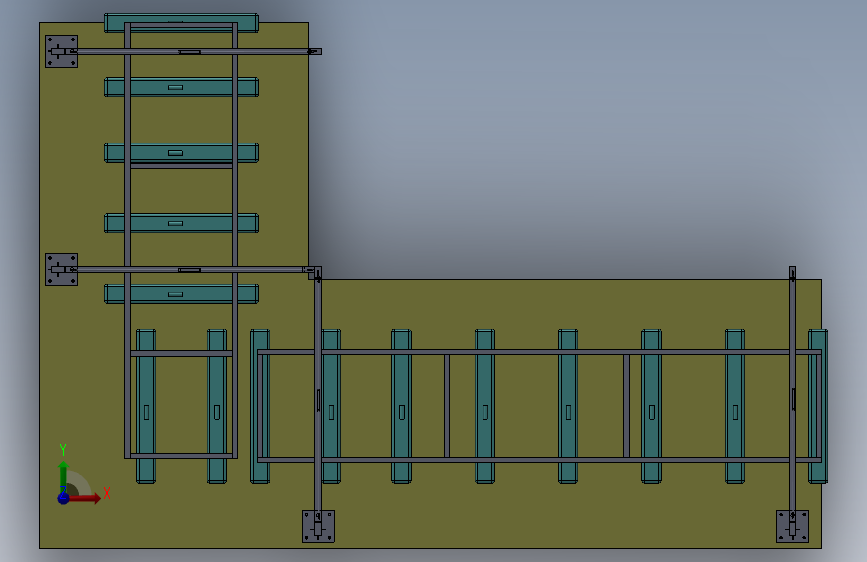Select the gray mounting plate at the board's bottom-right corner
Viewport: 867px width, 562px height.
click(x=792, y=526)
